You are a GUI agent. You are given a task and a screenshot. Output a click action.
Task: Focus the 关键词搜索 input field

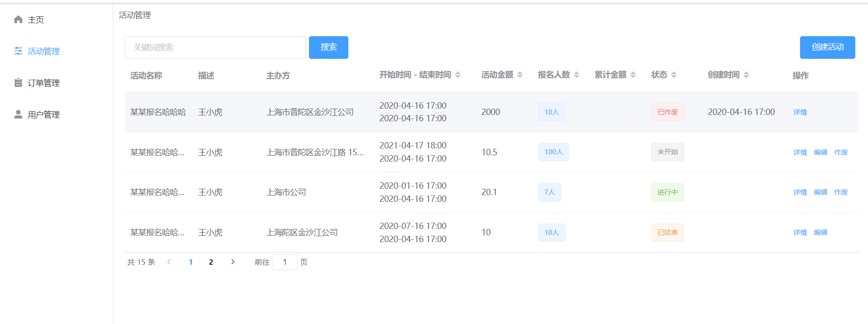tap(215, 48)
